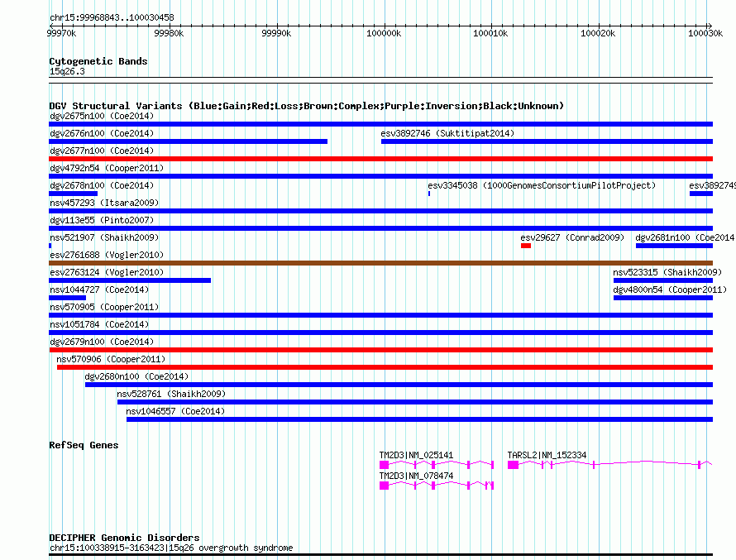Click the chr15:99968843..100030458 coordinates text
This screenshot has width=736, height=560.
click(x=112, y=17)
